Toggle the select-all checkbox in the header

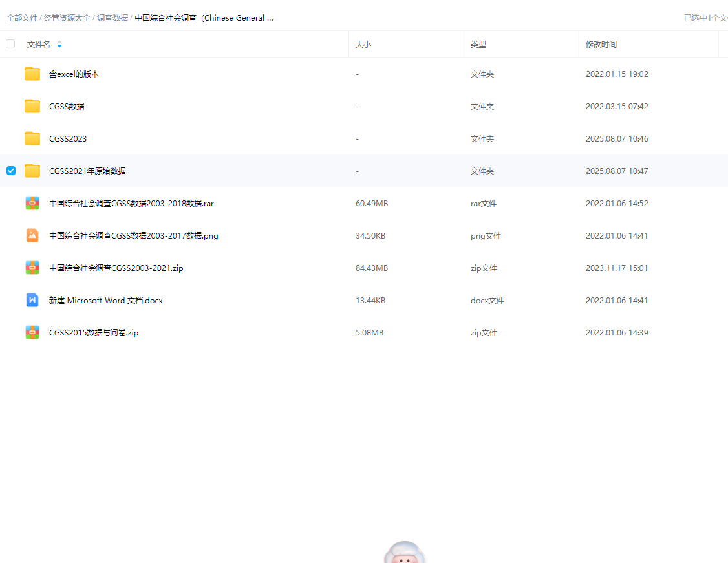[10, 44]
